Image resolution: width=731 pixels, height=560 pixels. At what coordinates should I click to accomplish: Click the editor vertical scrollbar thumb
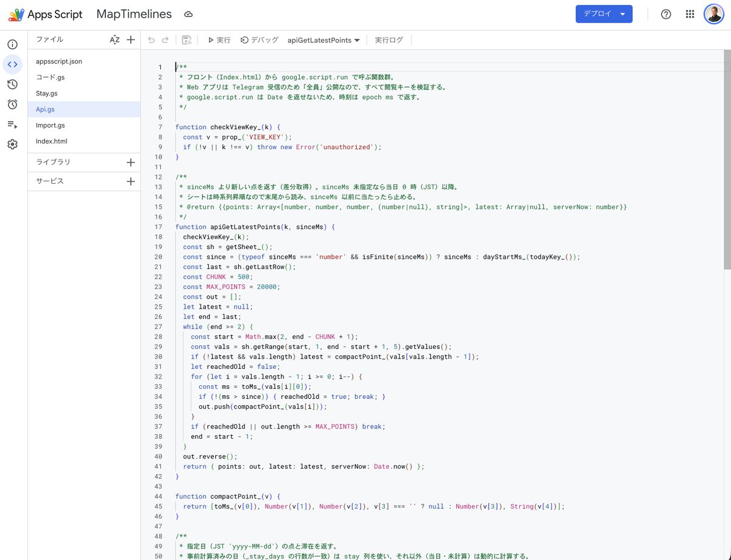(727, 159)
